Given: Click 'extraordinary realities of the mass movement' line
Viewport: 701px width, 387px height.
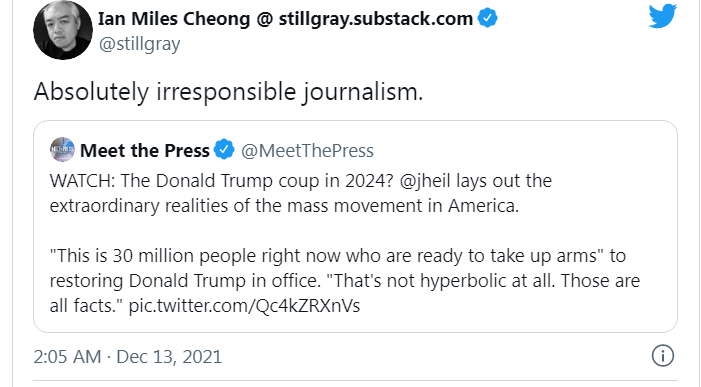Looking at the screenshot, I should point(284,206).
